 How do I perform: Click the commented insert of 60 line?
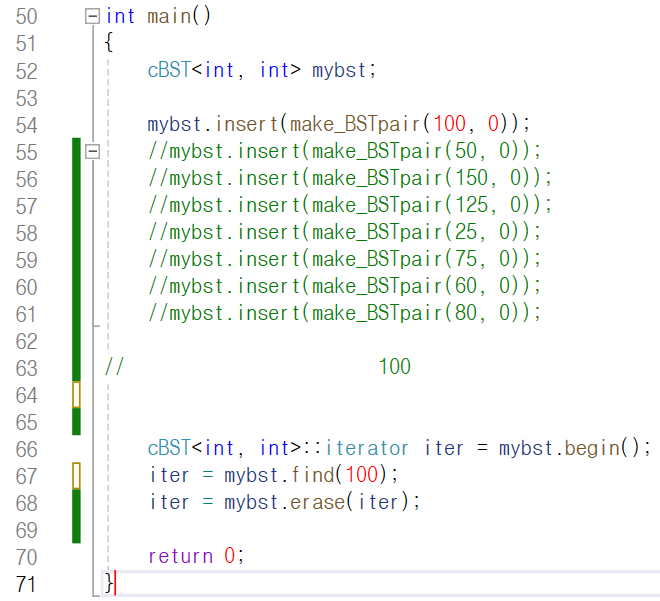point(344,286)
